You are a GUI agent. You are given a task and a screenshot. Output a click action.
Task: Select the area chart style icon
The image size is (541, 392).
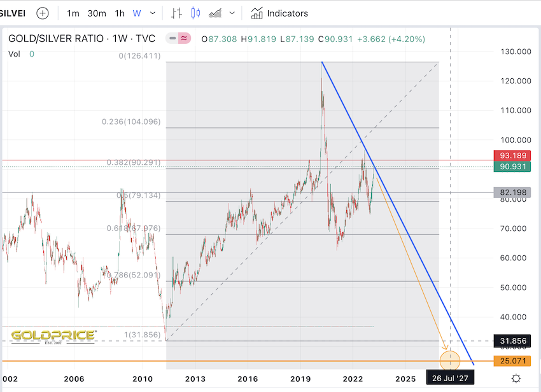(215, 13)
